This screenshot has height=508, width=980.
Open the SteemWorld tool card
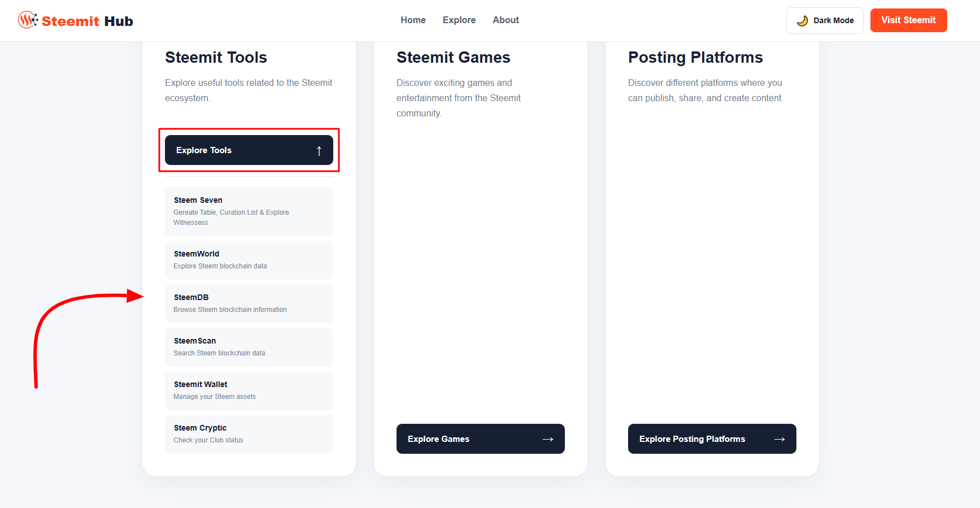pyautogui.click(x=249, y=260)
